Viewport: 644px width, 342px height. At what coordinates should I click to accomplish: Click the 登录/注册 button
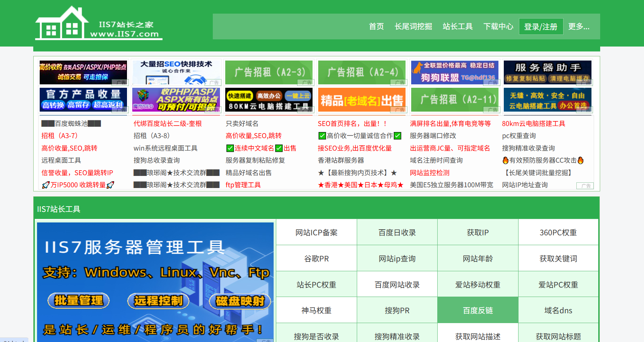click(x=541, y=26)
